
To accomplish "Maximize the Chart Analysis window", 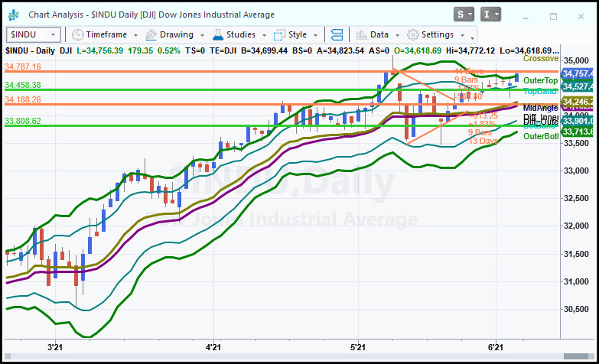I will [x=553, y=16].
